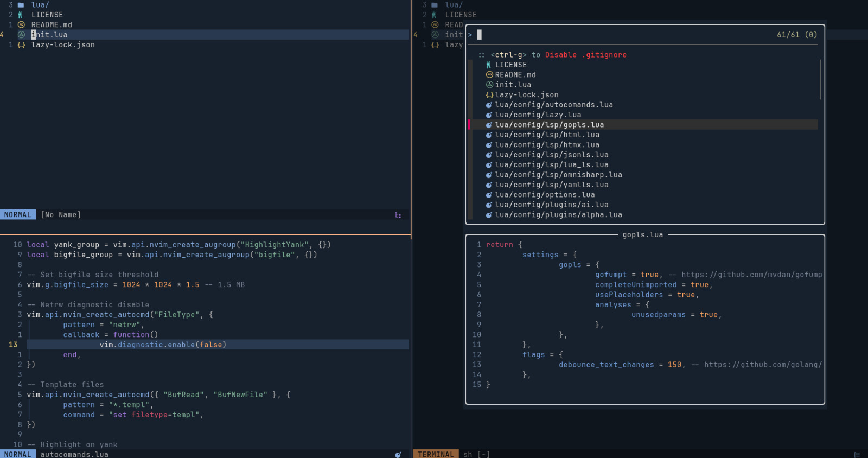Viewport: 868px width, 458px height.
Task: Click the vim.diagnostic.enable(false) line in editor
Action: tap(163, 345)
